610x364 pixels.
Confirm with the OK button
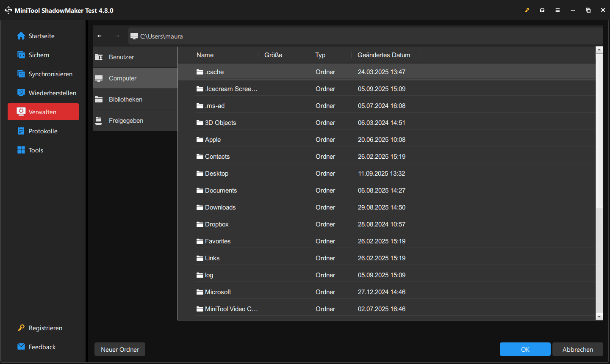tap(525, 349)
